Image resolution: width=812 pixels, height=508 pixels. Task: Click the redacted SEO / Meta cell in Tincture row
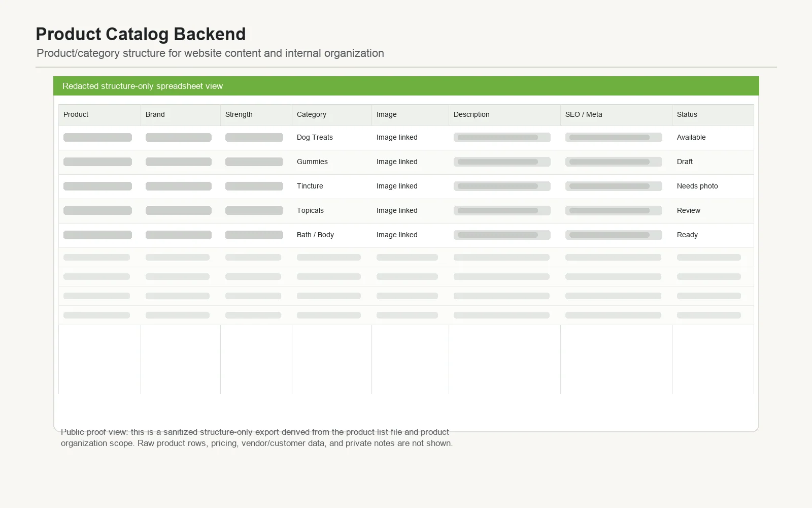tap(614, 186)
